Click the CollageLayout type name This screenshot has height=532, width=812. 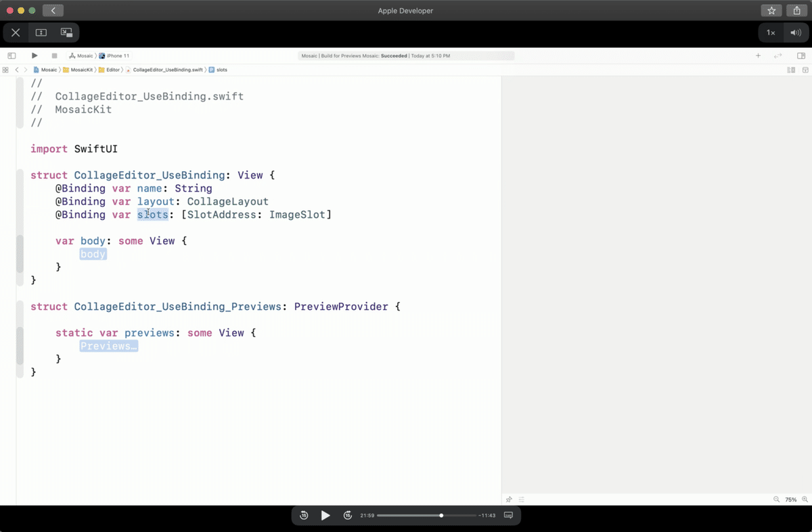[228, 202]
